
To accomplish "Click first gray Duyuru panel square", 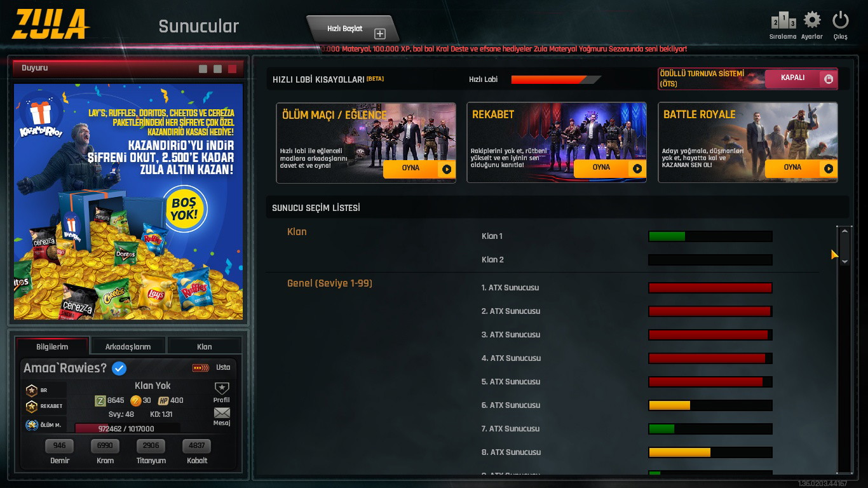I will click(203, 69).
